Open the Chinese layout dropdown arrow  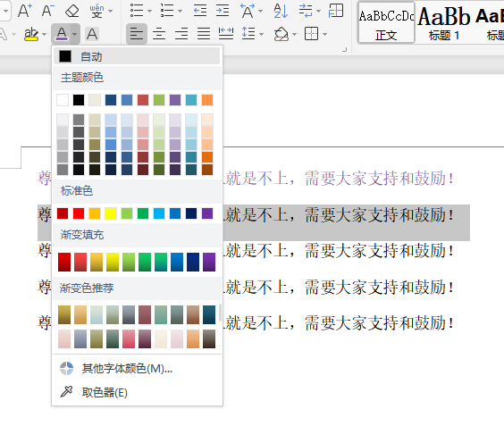point(260,12)
